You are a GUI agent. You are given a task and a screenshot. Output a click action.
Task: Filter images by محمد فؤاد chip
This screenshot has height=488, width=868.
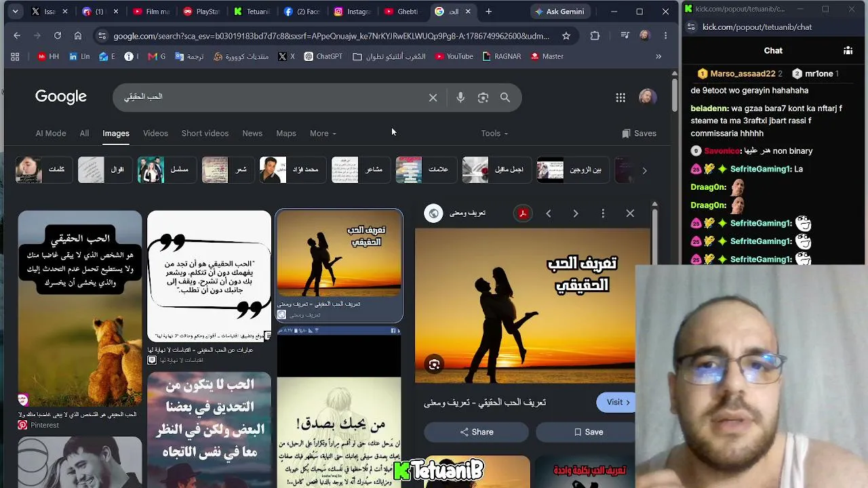coord(292,169)
